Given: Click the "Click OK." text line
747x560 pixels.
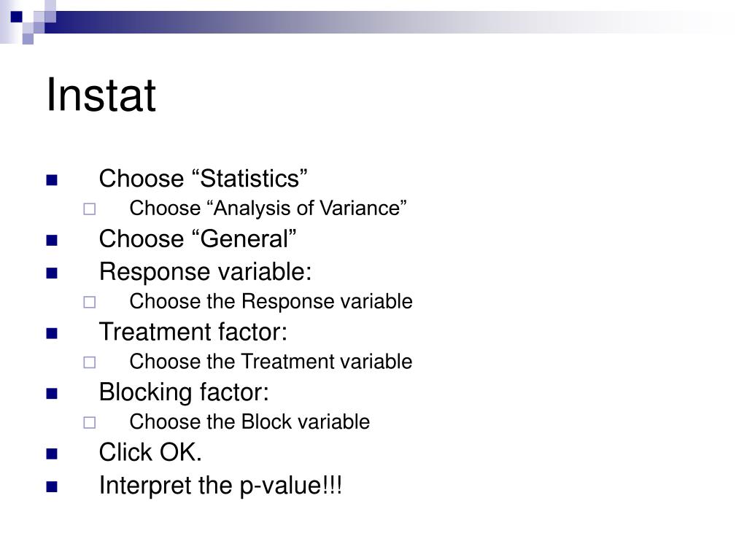Looking at the screenshot, I should click(150, 452).
